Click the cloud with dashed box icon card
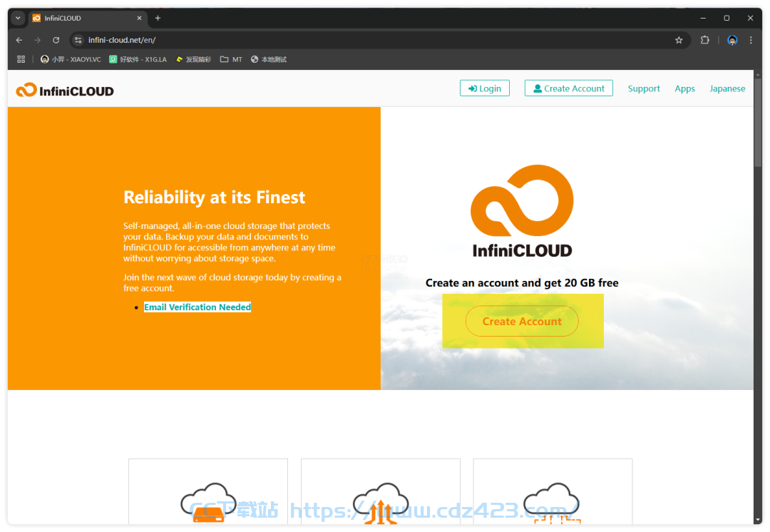The width and height of the screenshot is (770, 532). pos(553,492)
